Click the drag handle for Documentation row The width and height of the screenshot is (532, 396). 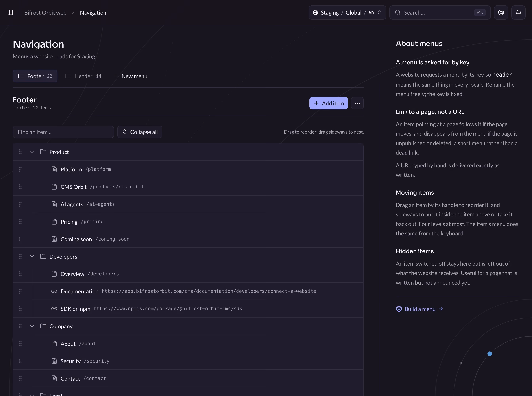coord(20,291)
